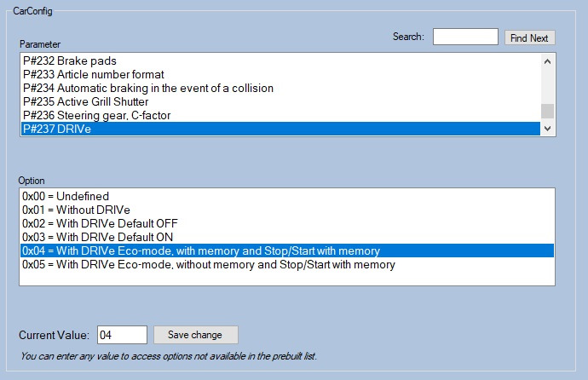The image size is (588, 380).
Task: Select 0x04 Eco-mode with memory option
Action: pyautogui.click(x=200, y=250)
